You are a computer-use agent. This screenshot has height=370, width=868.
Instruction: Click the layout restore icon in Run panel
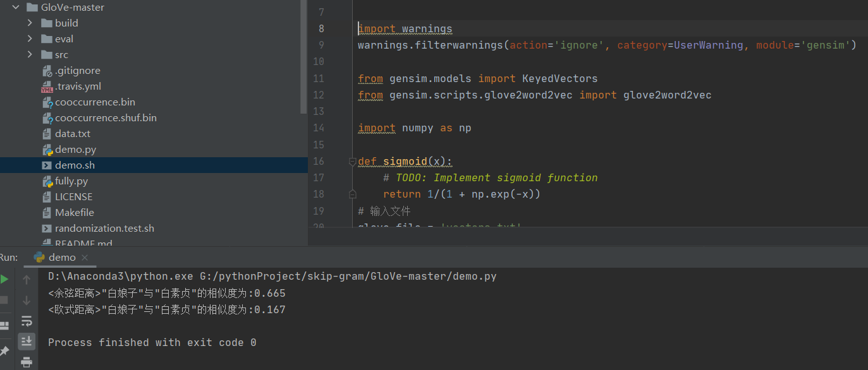coord(4,325)
